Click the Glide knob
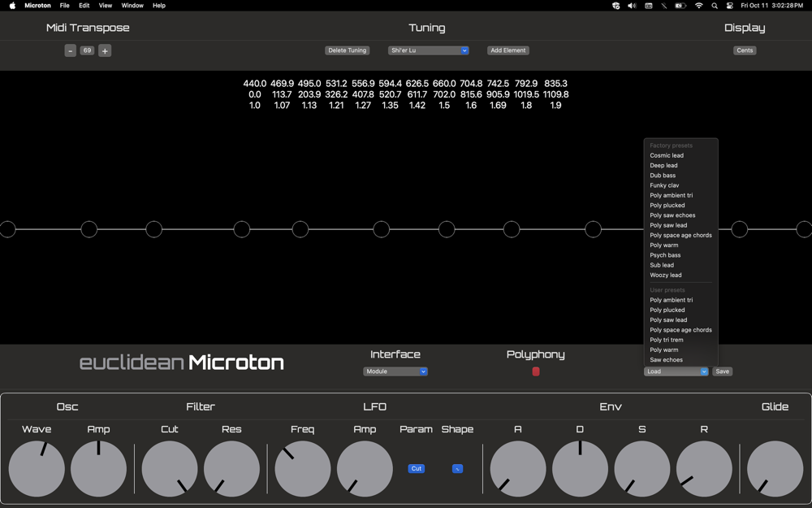812x508 pixels. pyautogui.click(x=775, y=469)
